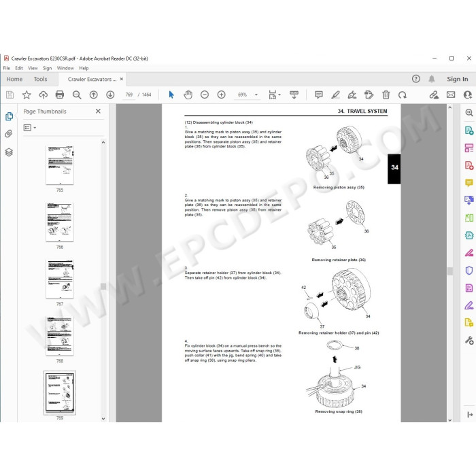Open the View menu
Screen dimensions: 476x476
click(33, 68)
